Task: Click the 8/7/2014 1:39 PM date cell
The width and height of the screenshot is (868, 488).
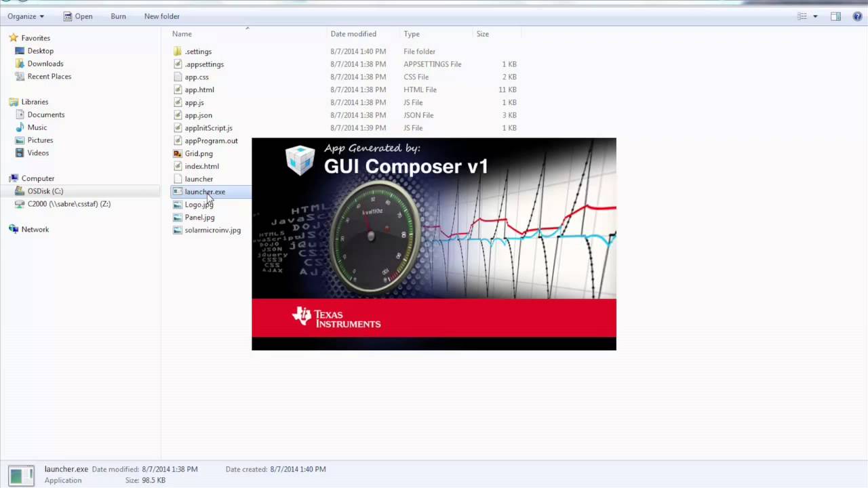Action: coord(358,128)
